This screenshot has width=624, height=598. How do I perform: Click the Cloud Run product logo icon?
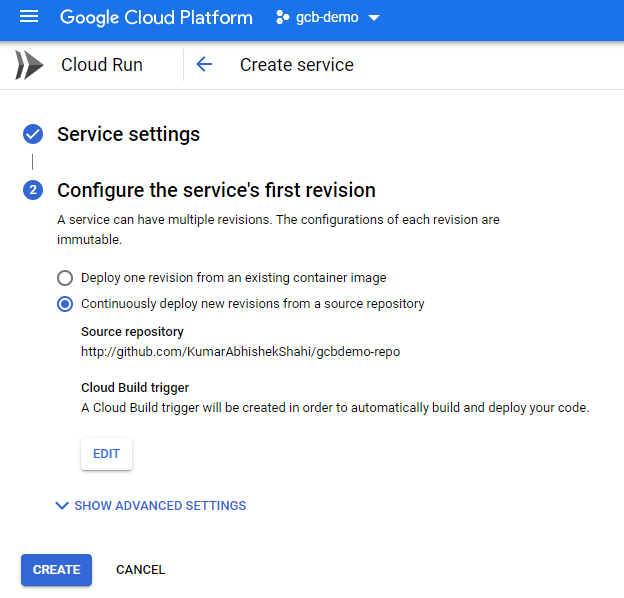pyautogui.click(x=29, y=65)
